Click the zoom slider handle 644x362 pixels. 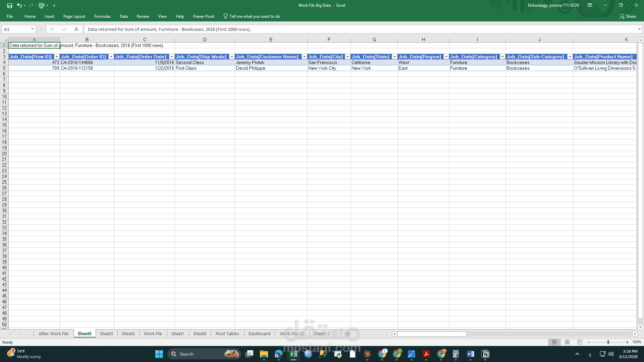[x=608, y=342]
